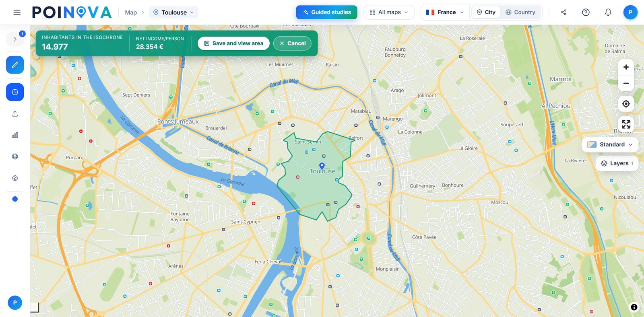644x317 pixels.
Task: Click Save and view area
Action: coord(233,43)
